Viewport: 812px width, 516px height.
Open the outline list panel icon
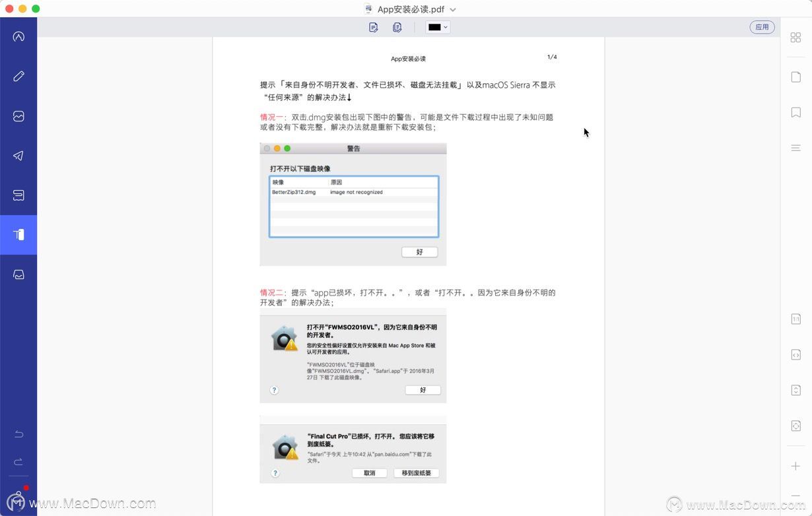(795, 148)
